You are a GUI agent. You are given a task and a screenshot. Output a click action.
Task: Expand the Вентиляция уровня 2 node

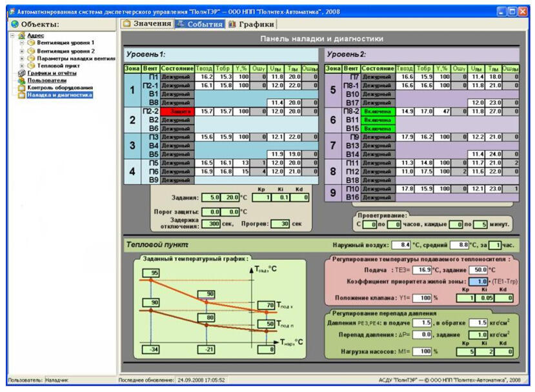22,51
